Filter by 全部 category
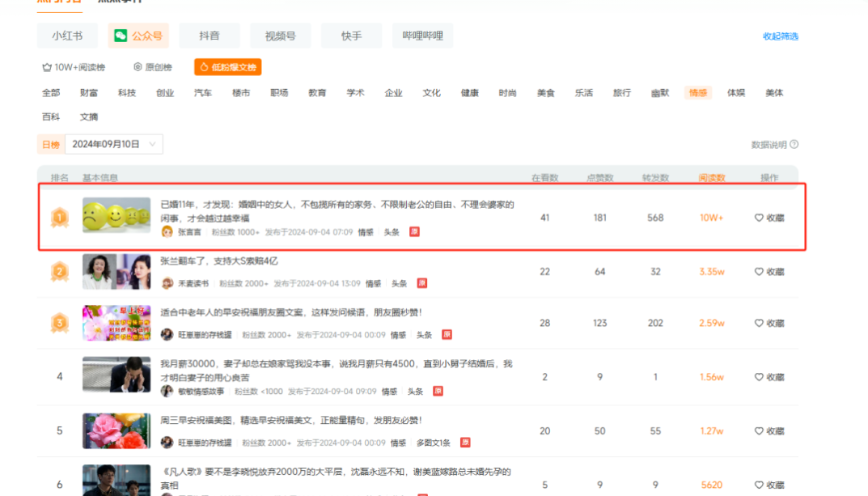The image size is (868, 496). [x=51, y=93]
